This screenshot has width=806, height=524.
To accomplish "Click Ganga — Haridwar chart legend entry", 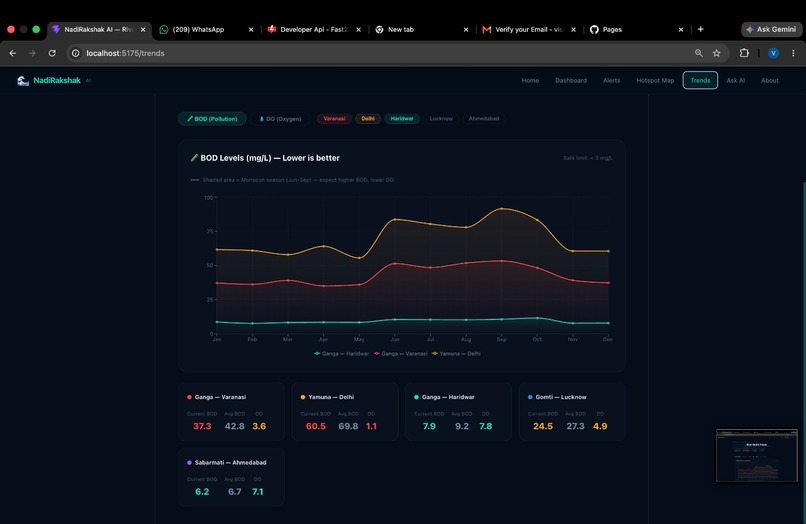I will point(341,354).
